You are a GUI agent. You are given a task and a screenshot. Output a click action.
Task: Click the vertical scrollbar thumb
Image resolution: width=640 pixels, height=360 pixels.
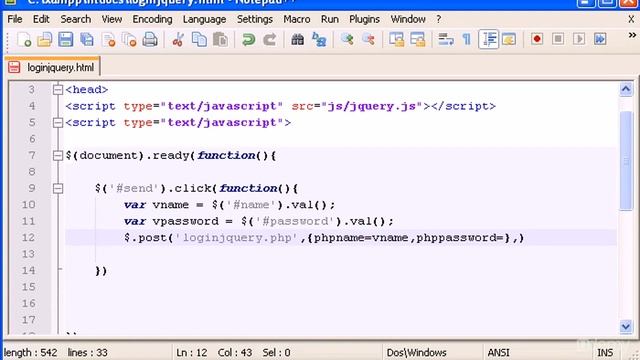click(x=626, y=160)
